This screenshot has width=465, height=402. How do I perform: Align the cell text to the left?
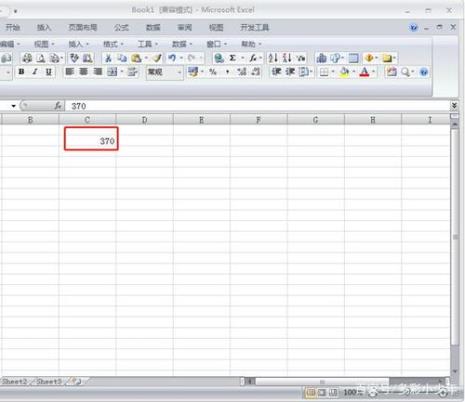[69, 72]
